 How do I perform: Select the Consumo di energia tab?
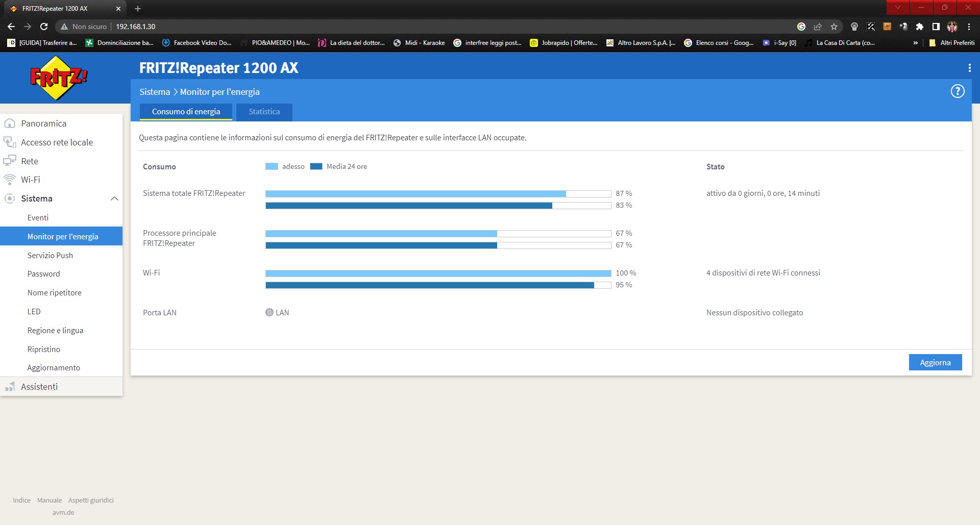(x=186, y=112)
